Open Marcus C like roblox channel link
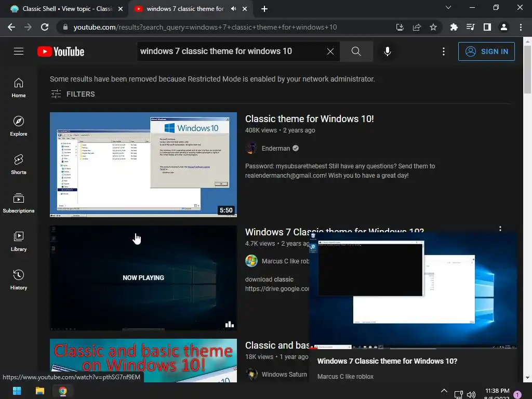 pyautogui.click(x=285, y=261)
